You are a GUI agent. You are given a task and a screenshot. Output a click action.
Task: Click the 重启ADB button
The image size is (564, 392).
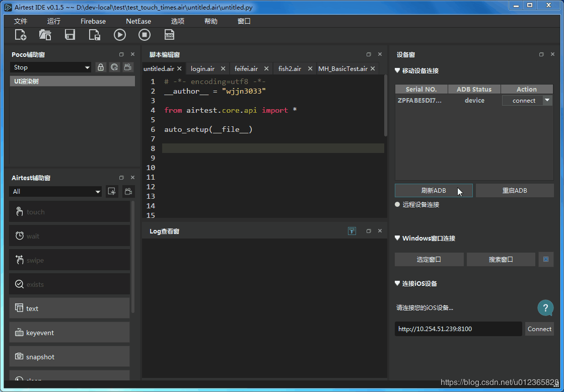515,190
